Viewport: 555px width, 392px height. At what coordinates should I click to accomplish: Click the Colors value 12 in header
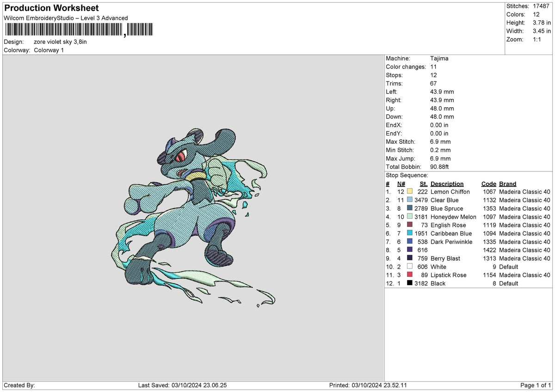tap(536, 14)
